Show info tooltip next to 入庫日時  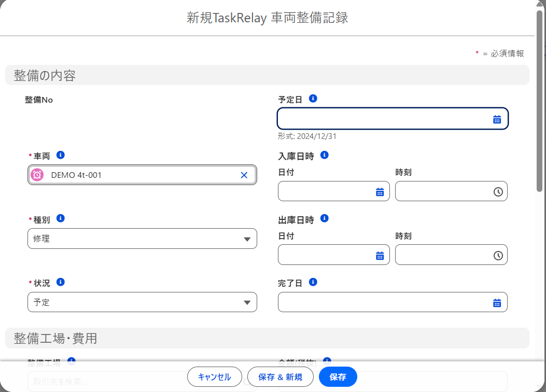point(325,155)
